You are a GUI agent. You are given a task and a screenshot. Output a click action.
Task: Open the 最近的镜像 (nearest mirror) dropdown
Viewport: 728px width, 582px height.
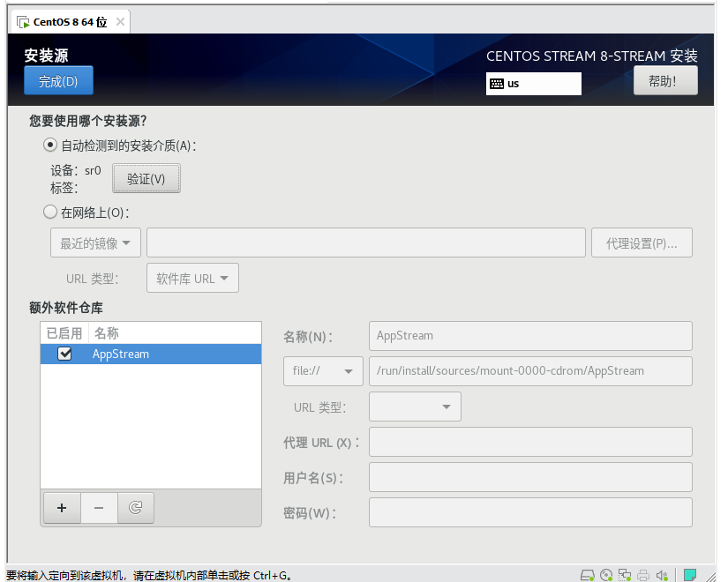[95, 243]
